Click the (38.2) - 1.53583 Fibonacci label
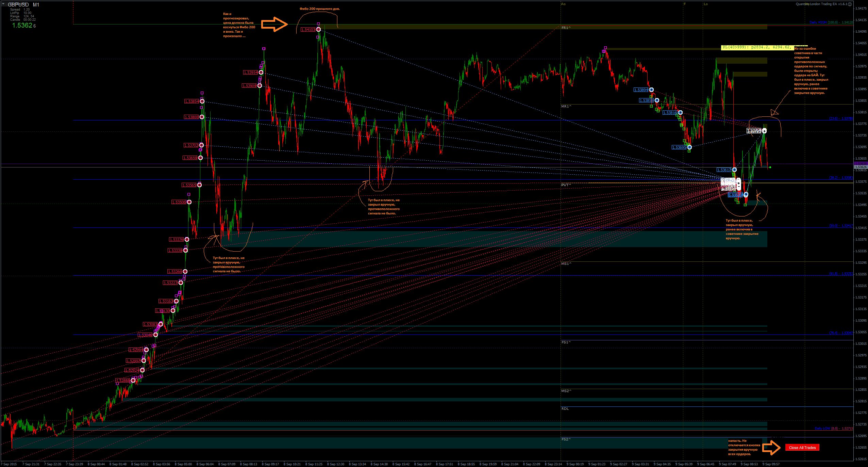The height and width of the screenshot is (467, 868). pos(841,178)
